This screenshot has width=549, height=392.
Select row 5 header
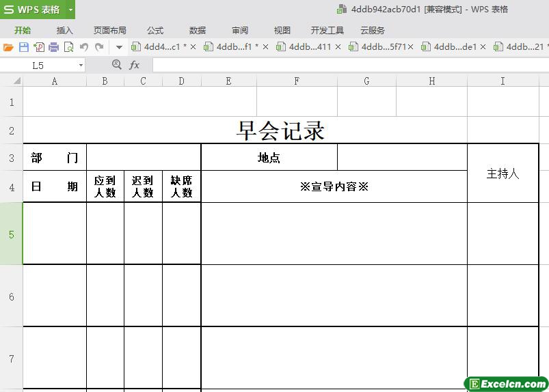click(x=11, y=234)
